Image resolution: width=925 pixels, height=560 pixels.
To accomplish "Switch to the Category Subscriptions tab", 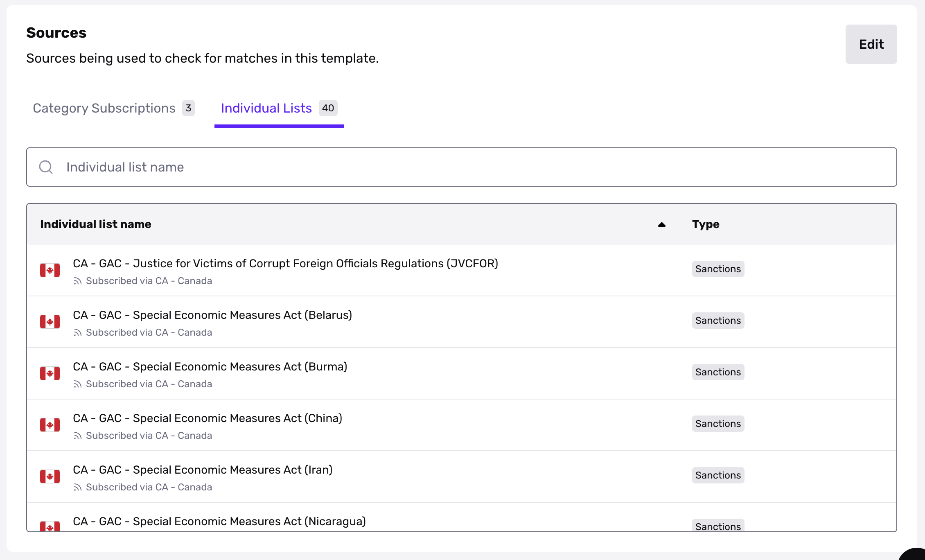I will pos(104,108).
